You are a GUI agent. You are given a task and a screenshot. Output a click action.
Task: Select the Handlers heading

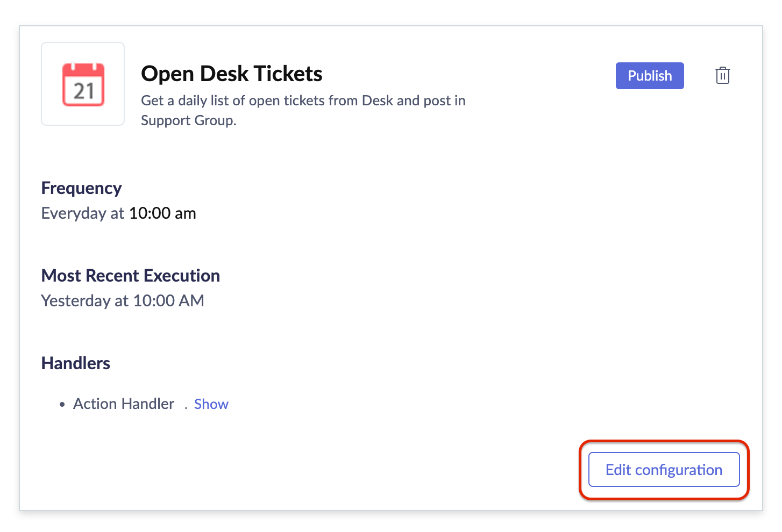point(75,363)
